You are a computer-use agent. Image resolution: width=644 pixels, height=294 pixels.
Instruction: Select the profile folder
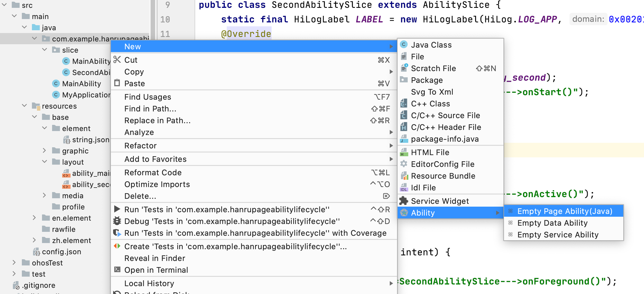(x=73, y=207)
